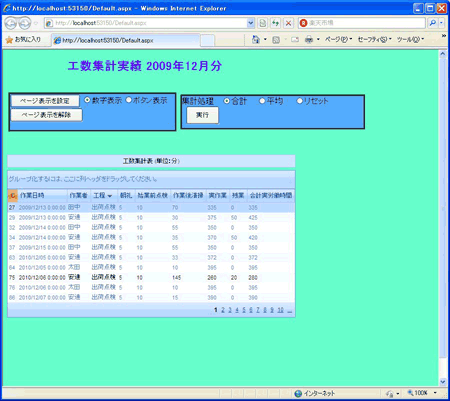The image size is (450, 401).
Task: Open the ツール(O) menu
Action: coord(410,40)
